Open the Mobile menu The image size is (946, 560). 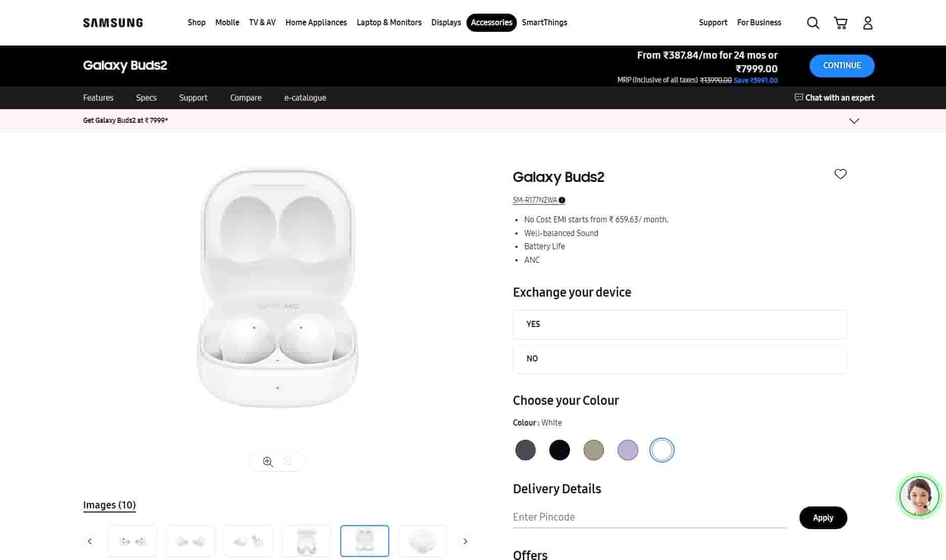coord(227,23)
